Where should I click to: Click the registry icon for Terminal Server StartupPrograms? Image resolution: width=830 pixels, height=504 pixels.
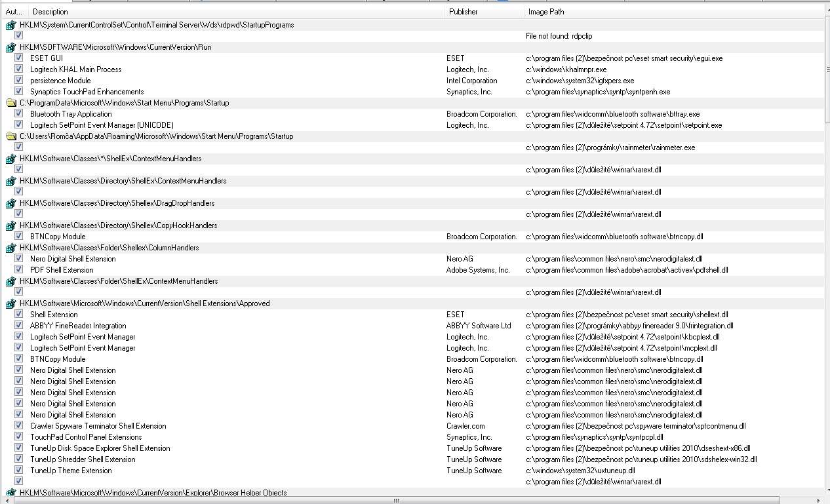tap(10, 25)
